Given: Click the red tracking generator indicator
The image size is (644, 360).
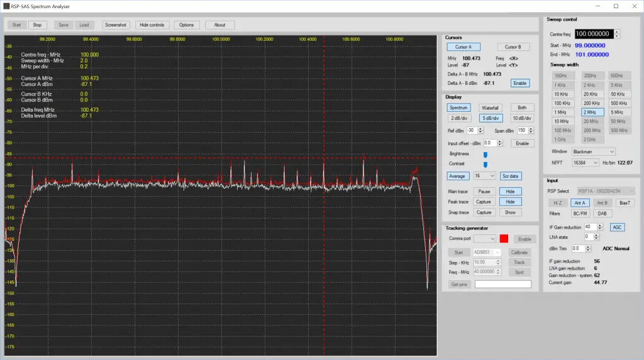Looking at the screenshot, I should [503, 239].
